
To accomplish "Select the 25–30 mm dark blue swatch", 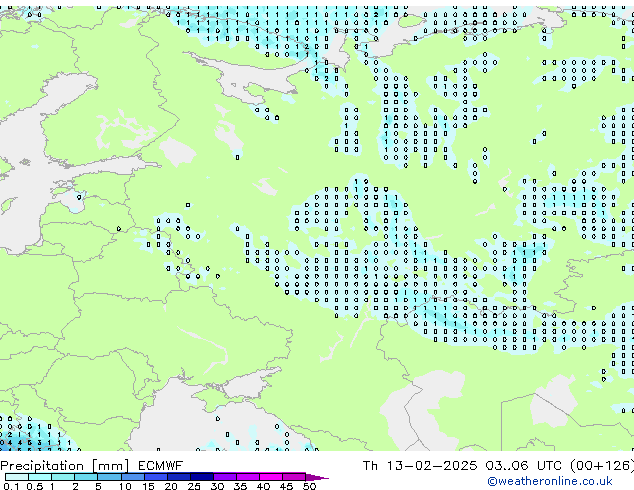I will click(x=201, y=477).
